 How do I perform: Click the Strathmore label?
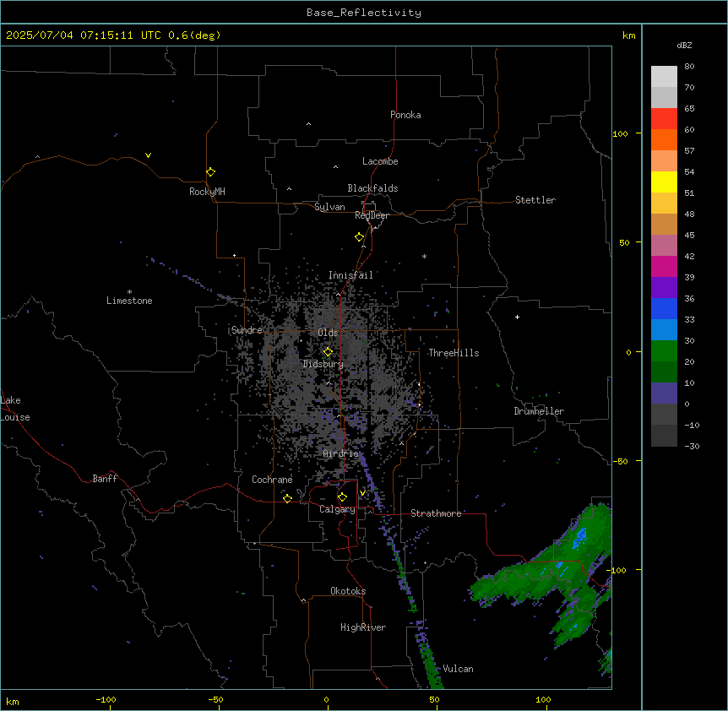436,513
